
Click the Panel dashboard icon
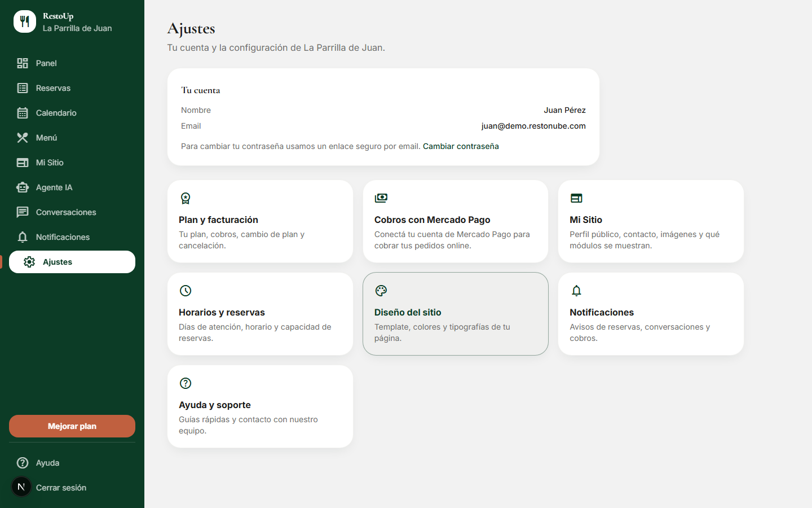[23, 63]
